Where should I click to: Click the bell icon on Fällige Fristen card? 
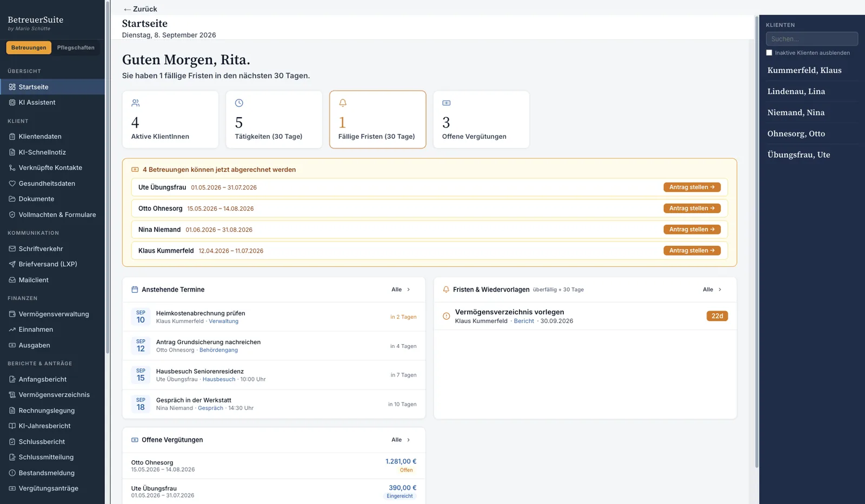pyautogui.click(x=343, y=103)
